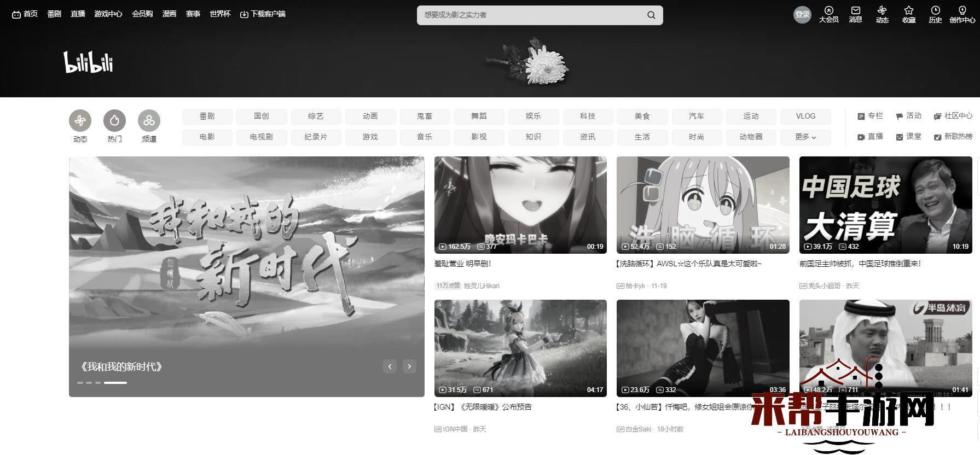Viewport: 980px width, 455px height.
Task: Go to previous carousel slide
Action: click(390, 366)
